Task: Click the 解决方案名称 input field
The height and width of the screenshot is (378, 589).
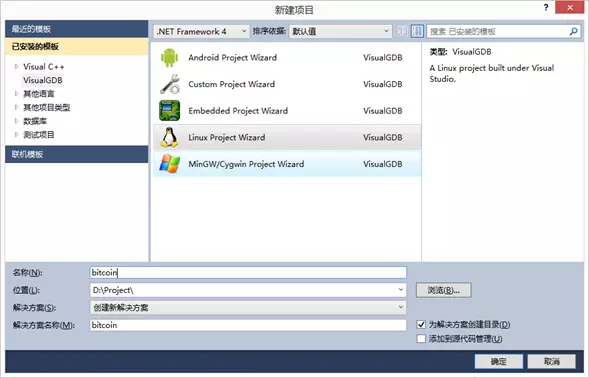Action: point(248,325)
